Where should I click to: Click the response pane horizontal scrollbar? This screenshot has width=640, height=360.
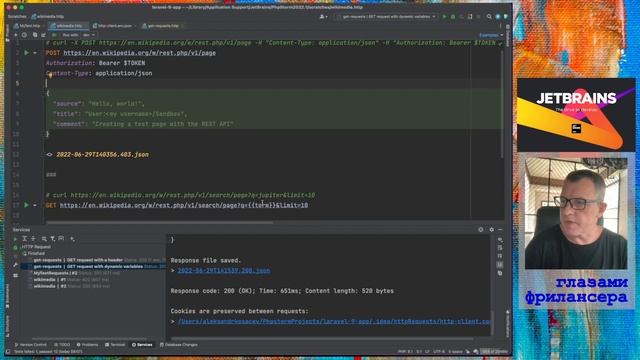(x=322, y=338)
